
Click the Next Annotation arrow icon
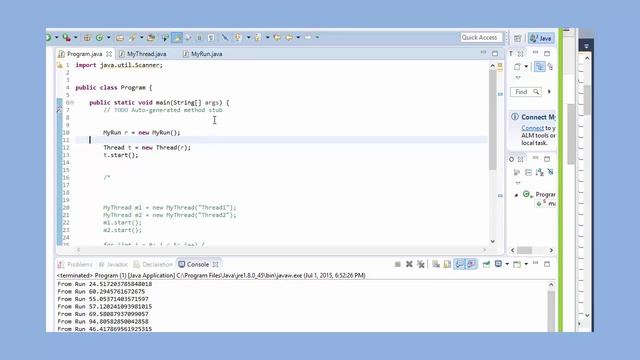click(238, 38)
